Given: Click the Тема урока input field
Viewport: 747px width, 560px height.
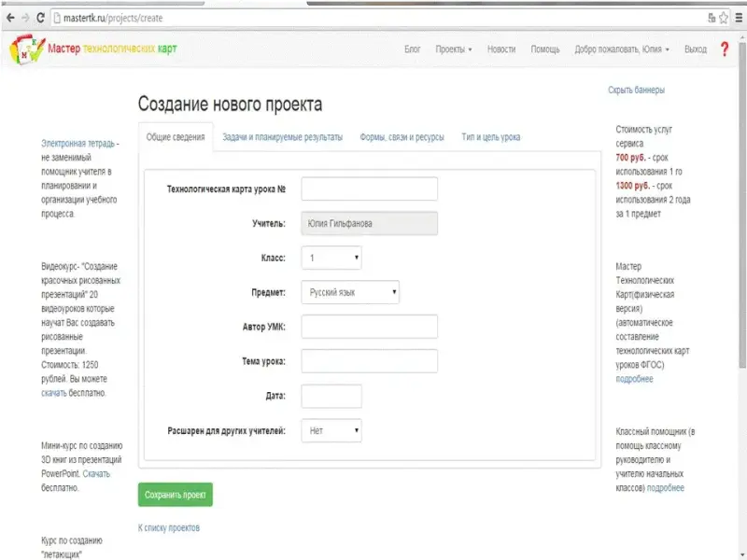Looking at the screenshot, I should click(x=370, y=361).
